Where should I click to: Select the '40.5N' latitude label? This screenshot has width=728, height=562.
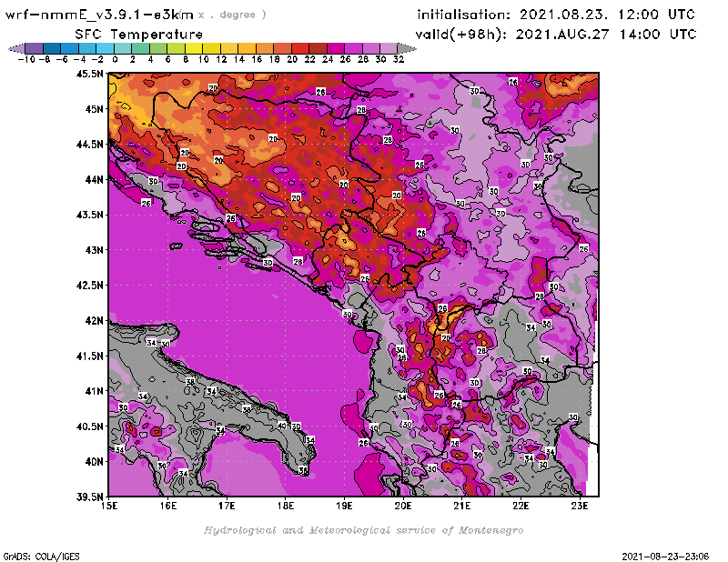89,427
